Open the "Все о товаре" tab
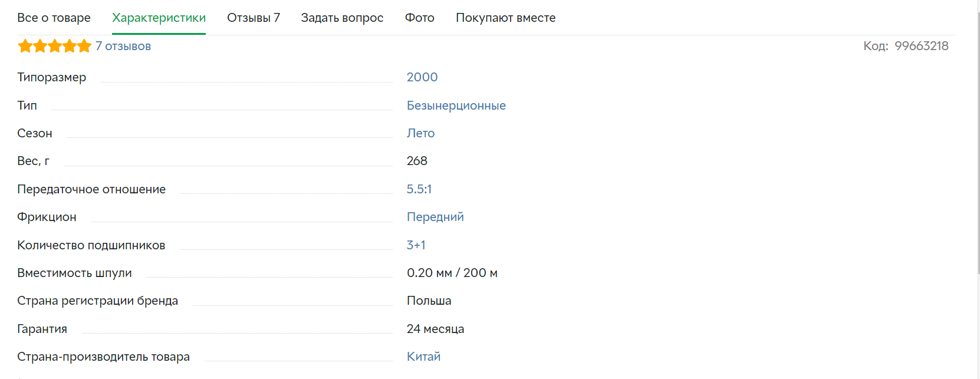 (54, 18)
